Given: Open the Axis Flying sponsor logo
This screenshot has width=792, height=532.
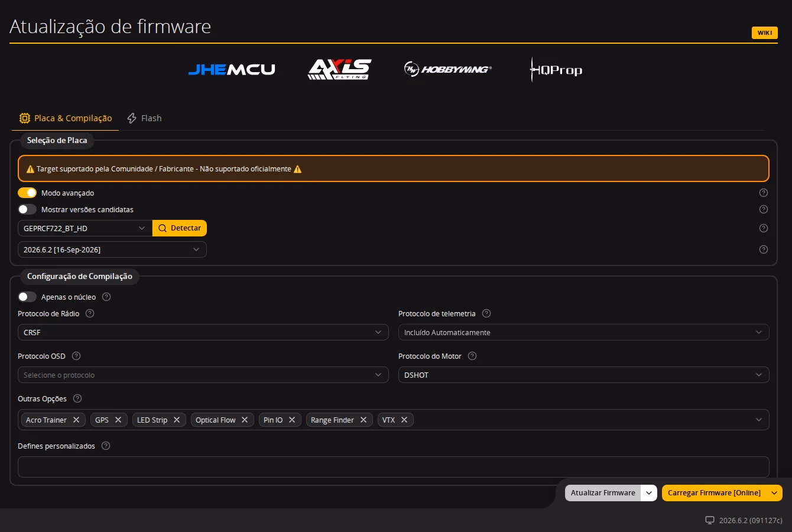Looking at the screenshot, I should click(340, 69).
